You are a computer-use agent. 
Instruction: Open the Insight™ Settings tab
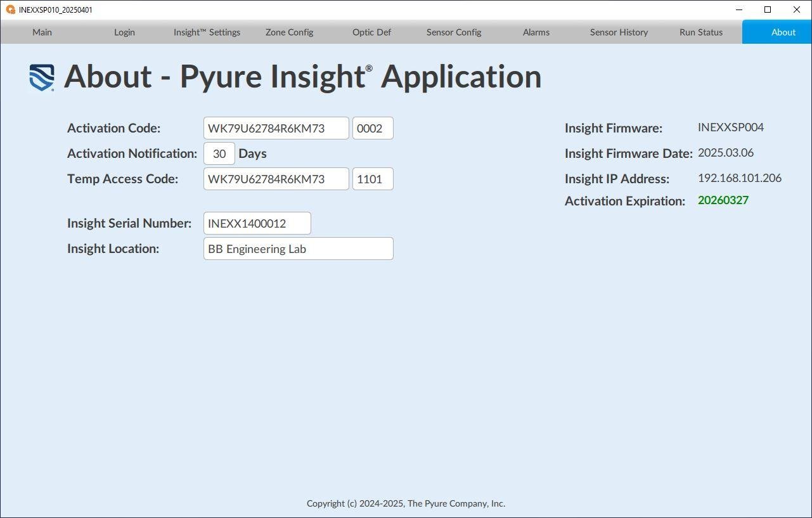tap(207, 32)
